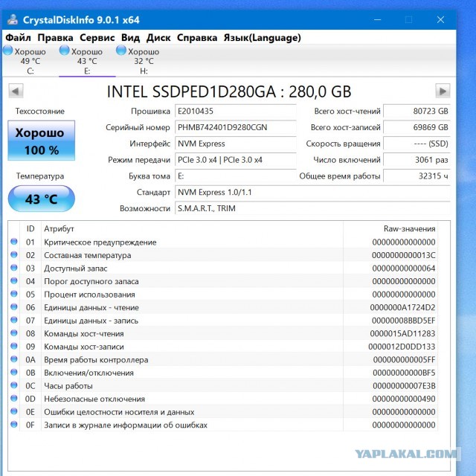The height and width of the screenshot is (476, 476).
Task: Click status dot for Составная температура row
Action: (x=14, y=254)
